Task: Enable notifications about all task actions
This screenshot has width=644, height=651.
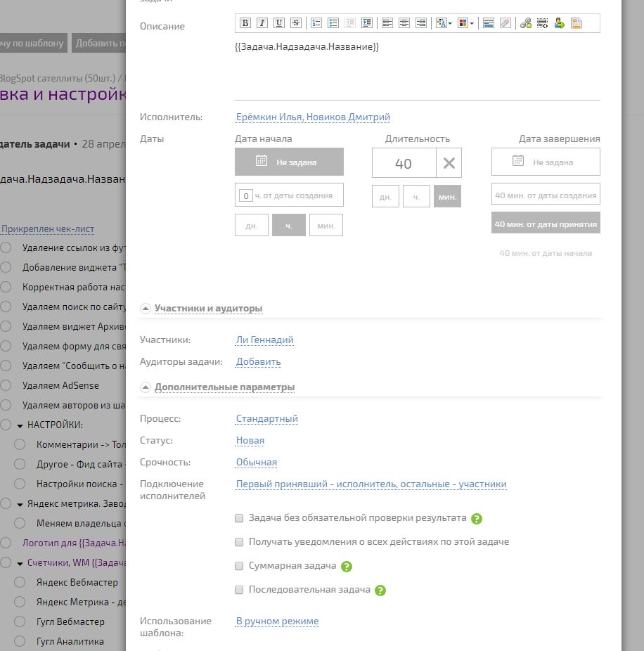Action: pyautogui.click(x=239, y=542)
